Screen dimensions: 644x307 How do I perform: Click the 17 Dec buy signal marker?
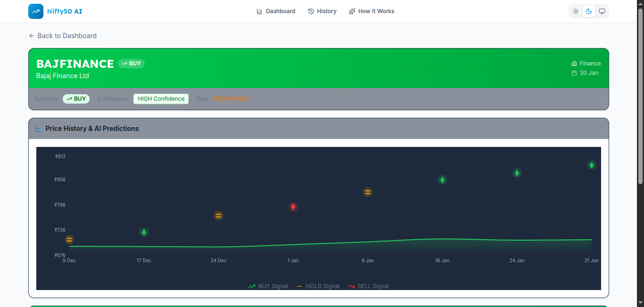coord(144,232)
